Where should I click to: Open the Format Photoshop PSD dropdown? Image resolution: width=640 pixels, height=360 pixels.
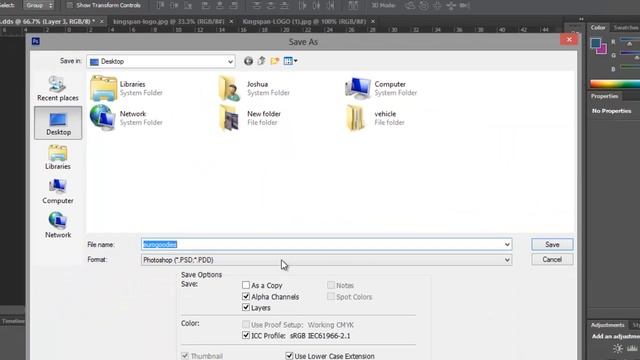point(326,260)
